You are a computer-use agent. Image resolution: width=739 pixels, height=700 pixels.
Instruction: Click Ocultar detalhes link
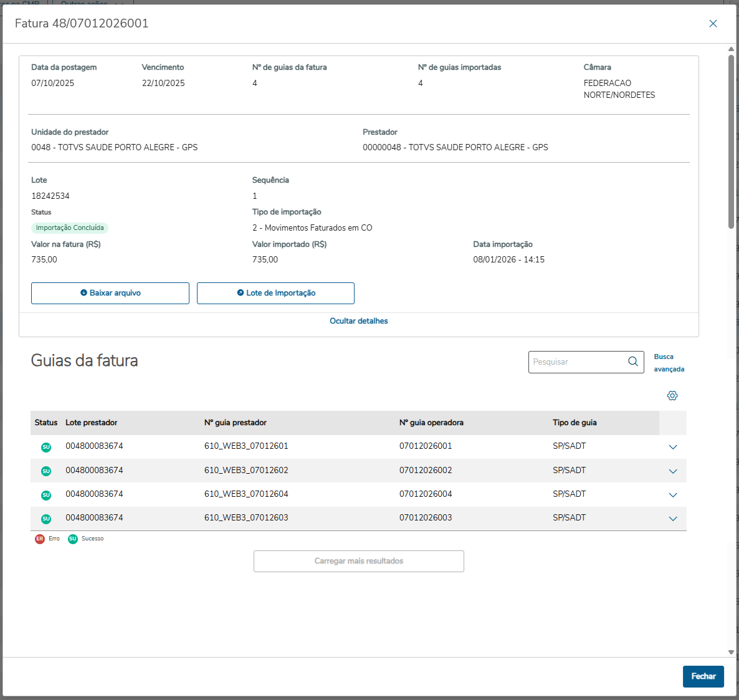click(359, 321)
